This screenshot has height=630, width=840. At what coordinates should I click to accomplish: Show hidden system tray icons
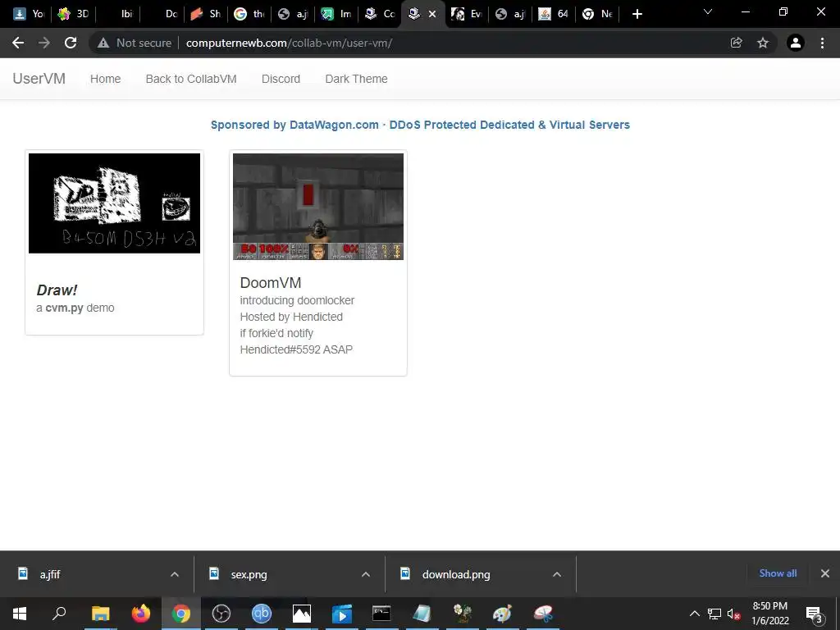pyautogui.click(x=694, y=614)
